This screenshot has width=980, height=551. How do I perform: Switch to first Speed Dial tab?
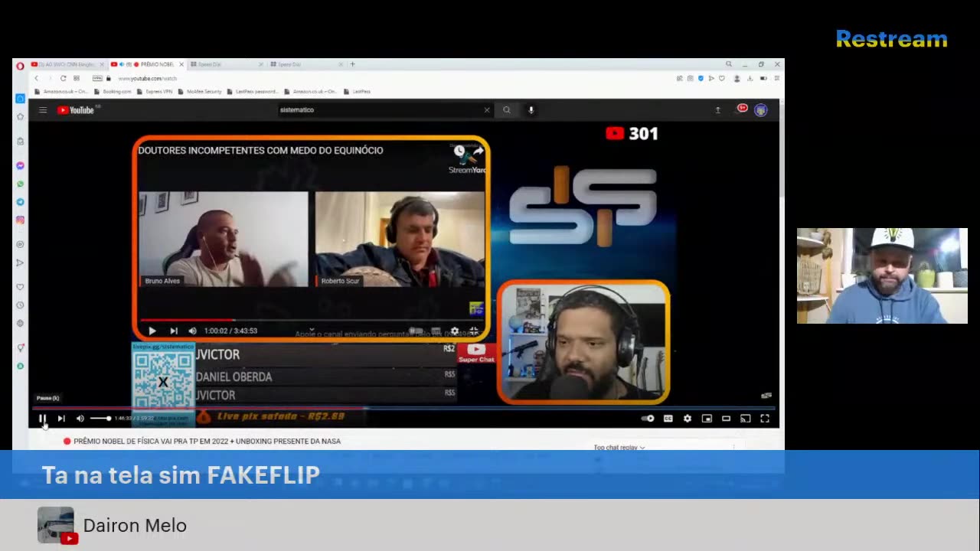coord(226,64)
